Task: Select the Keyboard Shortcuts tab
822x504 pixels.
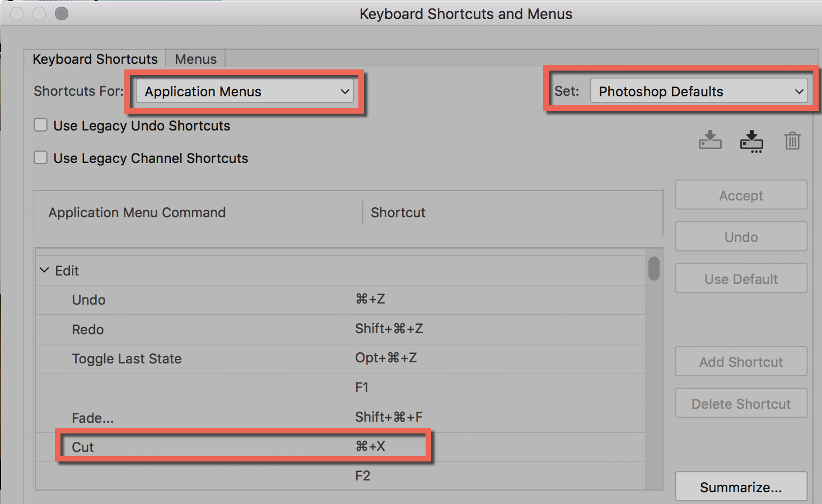Action: click(x=95, y=59)
